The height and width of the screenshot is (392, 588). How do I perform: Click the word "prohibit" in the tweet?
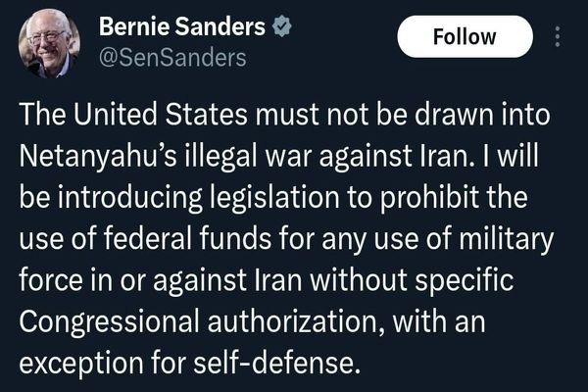click(429, 198)
